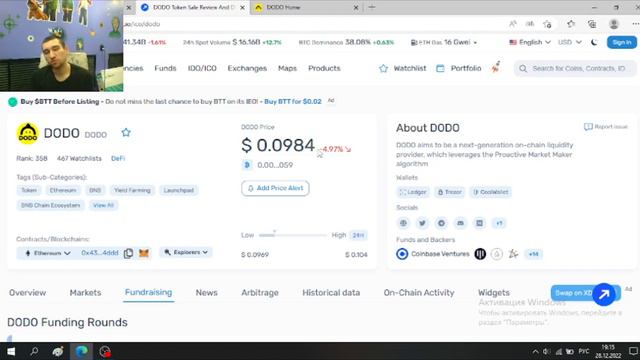Screen dimensions: 640x360
Task: Click the View All tags link
Action: [x=103, y=205]
